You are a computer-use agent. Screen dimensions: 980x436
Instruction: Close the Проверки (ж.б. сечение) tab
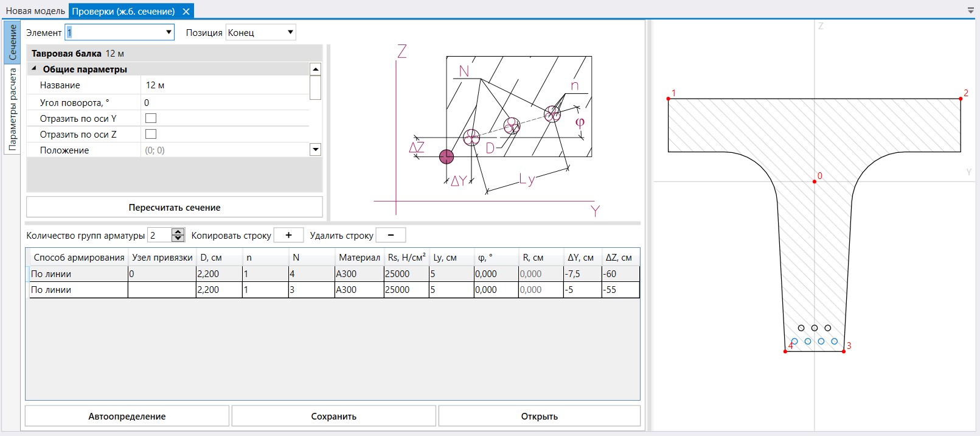tap(186, 12)
